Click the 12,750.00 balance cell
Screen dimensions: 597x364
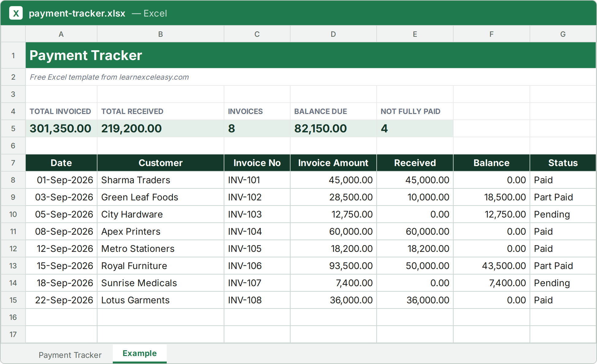coord(492,214)
